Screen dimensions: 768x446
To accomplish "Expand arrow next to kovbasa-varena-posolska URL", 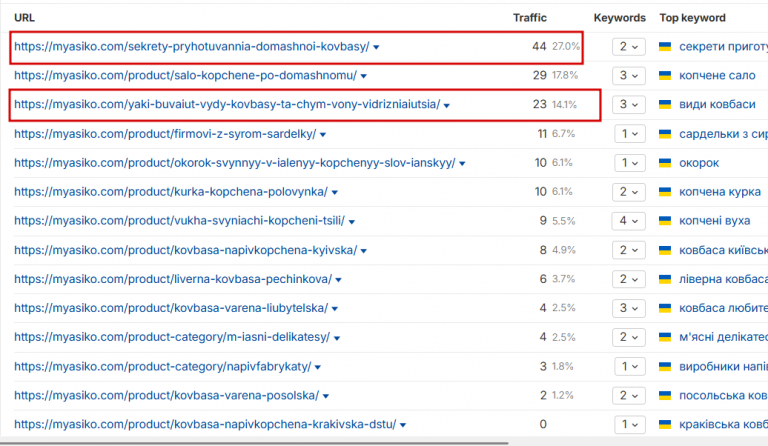I will [x=326, y=396].
